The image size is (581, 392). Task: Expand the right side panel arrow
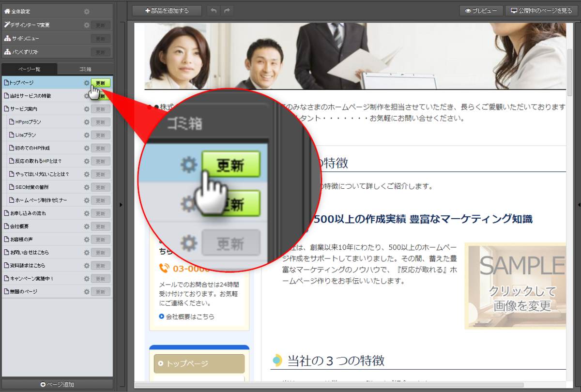[579, 205]
